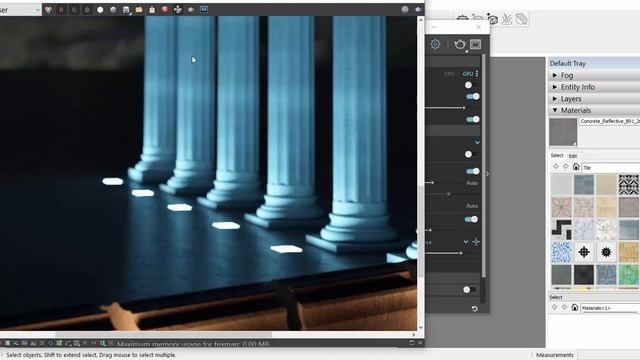Click the mesh clipper toolbar icon

[521, 19]
